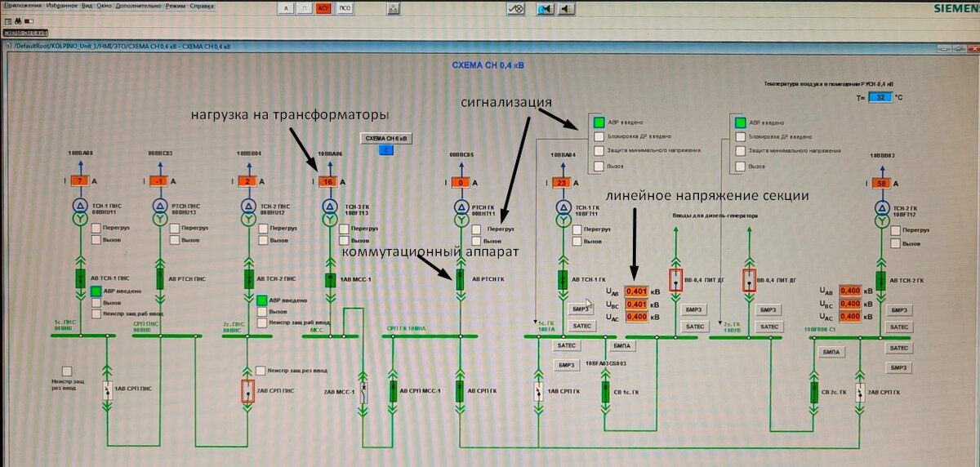
Task: Toggle the Перегруз checkbox under РТСН ГК
Action: click(x=475, y=229)
